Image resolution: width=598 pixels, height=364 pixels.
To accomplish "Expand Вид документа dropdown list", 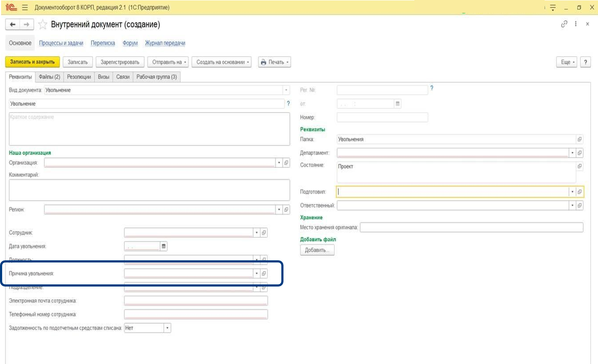I will coord(286,90).
